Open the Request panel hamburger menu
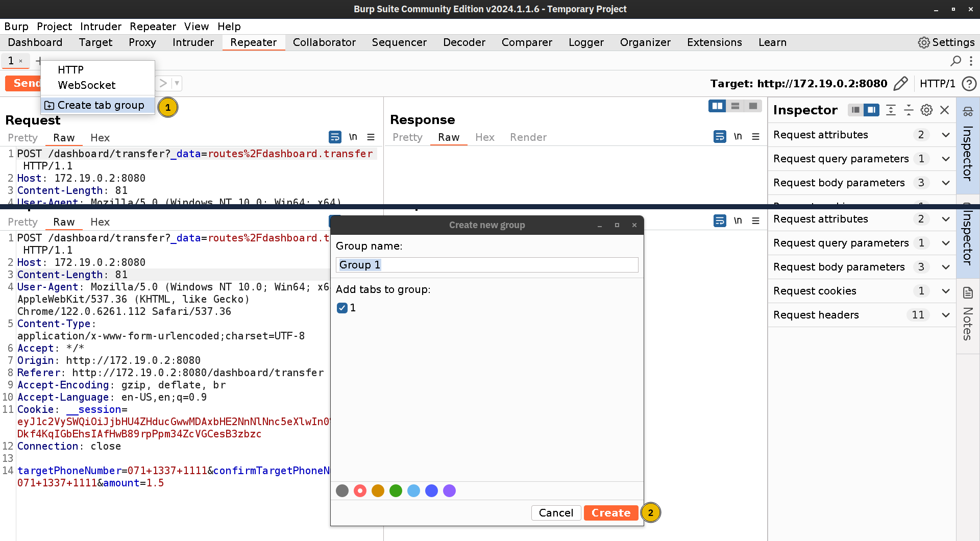Image resolution: width=980 pixels, height=541 pixels. point(371,137)
